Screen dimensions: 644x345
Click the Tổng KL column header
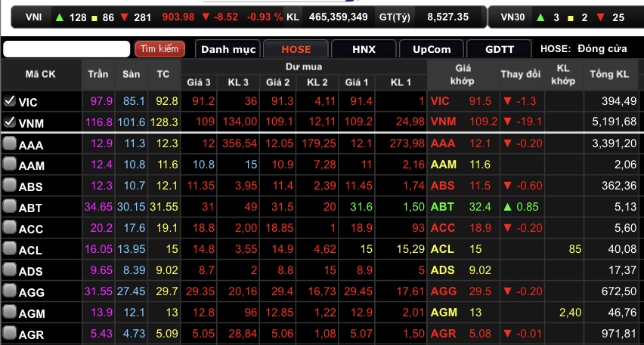click(609, 74)
